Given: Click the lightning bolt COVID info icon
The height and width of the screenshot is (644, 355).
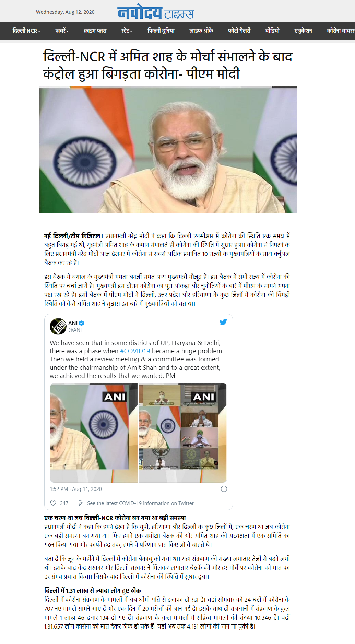Looking at the screenshot, I should click(80, 503).
